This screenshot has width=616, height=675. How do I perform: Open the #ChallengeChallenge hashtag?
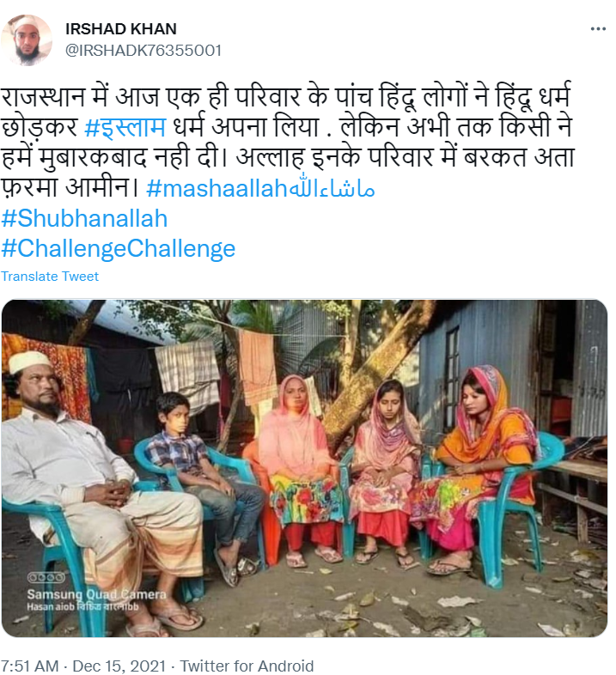(119, 248)
